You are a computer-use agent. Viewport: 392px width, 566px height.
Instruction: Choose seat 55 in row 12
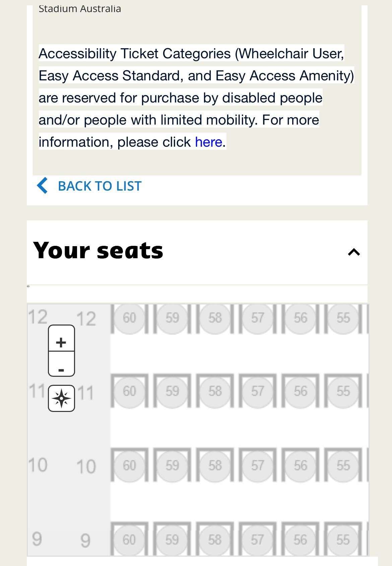[343, 318]
